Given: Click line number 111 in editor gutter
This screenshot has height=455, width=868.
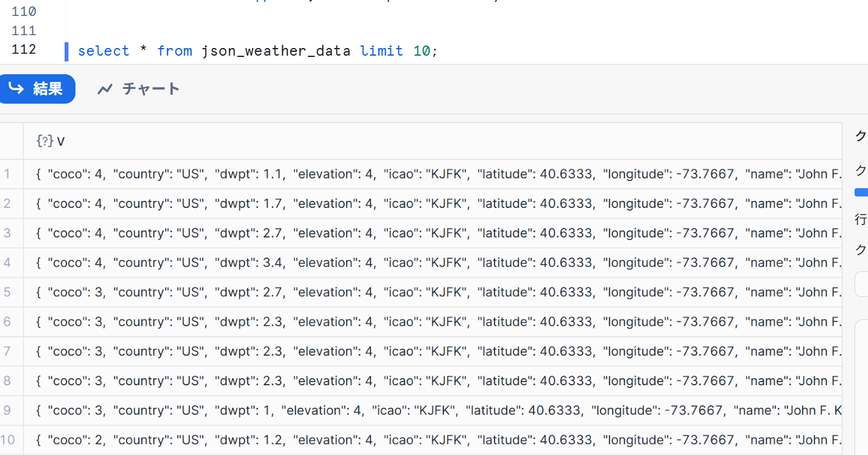Looking at the screenshot, I should click(24, 31).
